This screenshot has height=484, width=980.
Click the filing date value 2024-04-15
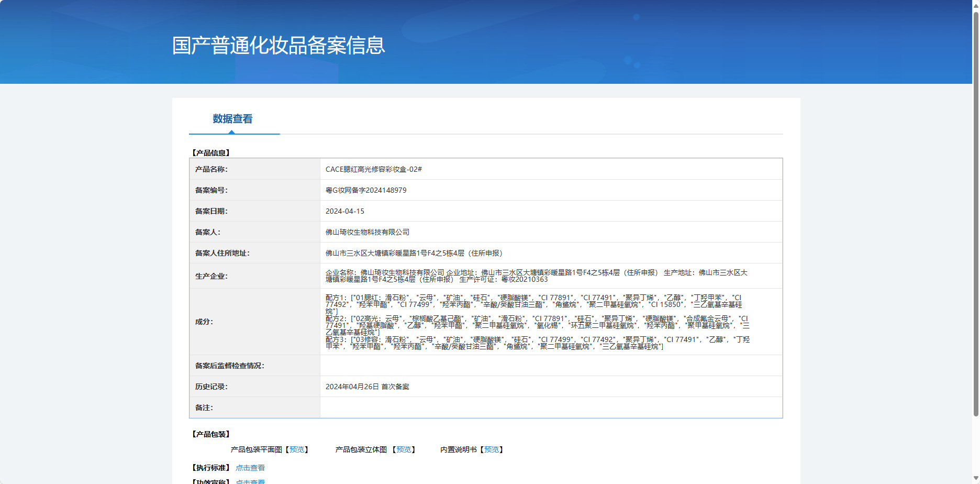(345, 211)
